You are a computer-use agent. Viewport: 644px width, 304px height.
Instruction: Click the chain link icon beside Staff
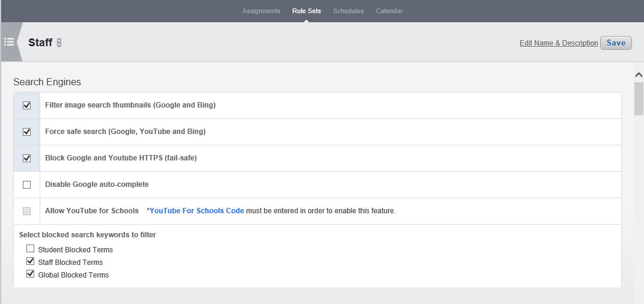click(x=59, y=43)
